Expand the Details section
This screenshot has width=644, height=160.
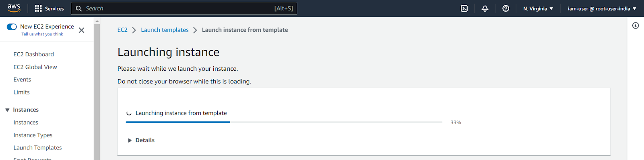tap(141, 140)
